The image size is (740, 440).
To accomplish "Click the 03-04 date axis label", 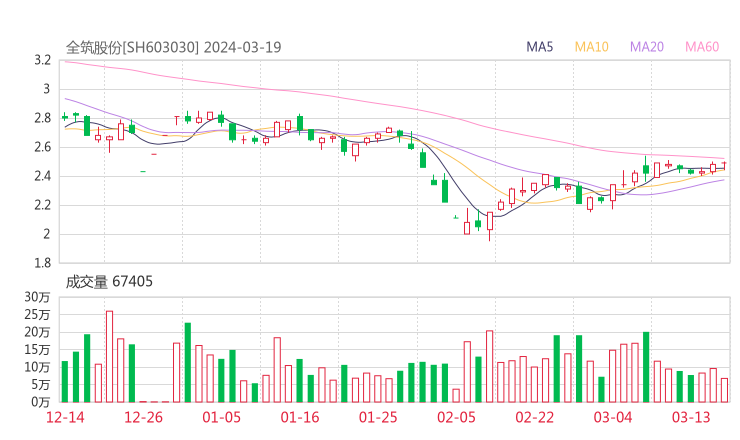I will tap(613, 417).
